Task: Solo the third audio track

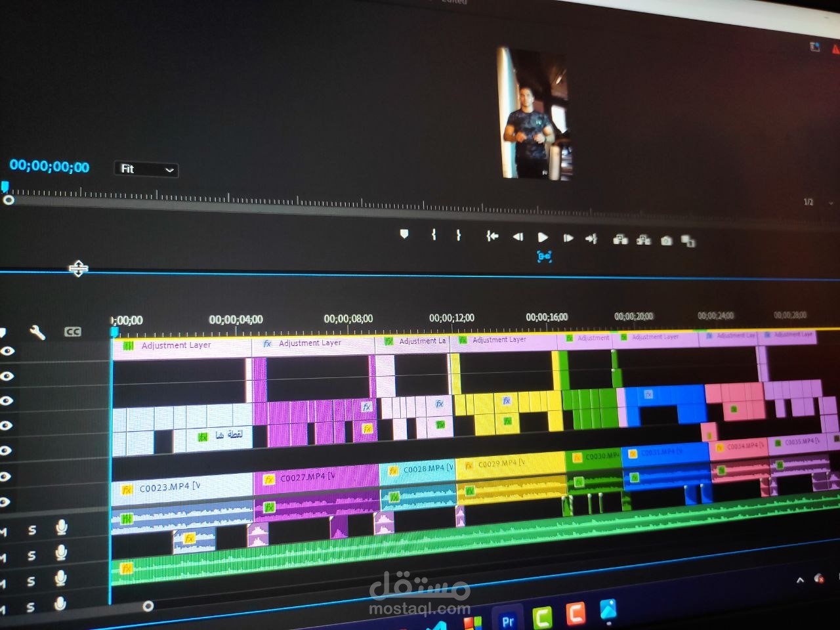Action: pyautogui.click(x=31, y=581)
